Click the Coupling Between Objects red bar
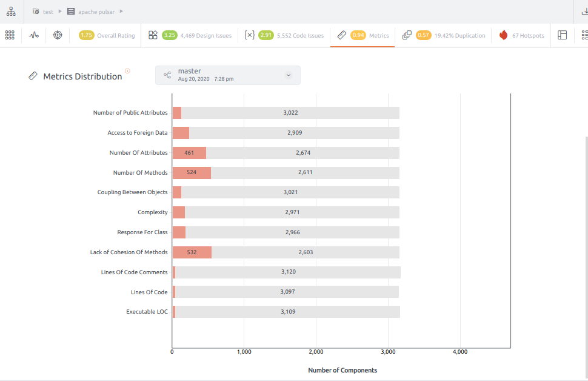Image resolution: width=588 pixels, height=381 pixels. coord(177,192)
